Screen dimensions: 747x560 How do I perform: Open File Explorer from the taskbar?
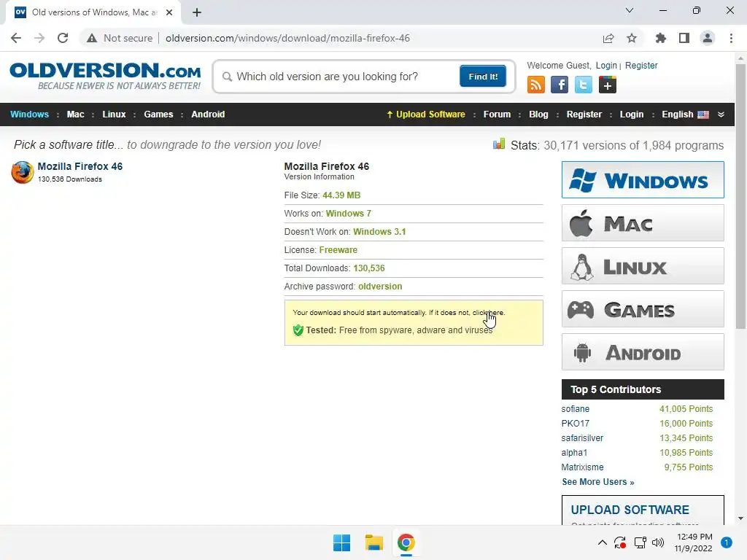tap(374, 542)
